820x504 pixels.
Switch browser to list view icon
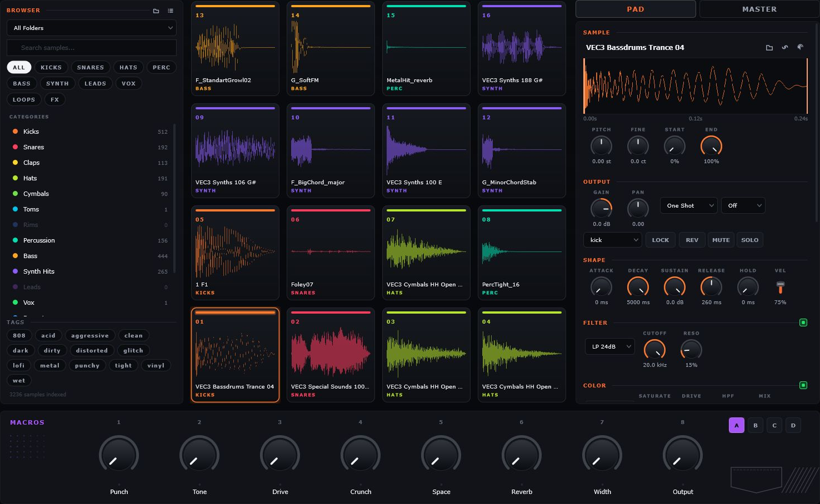(171, 11)
